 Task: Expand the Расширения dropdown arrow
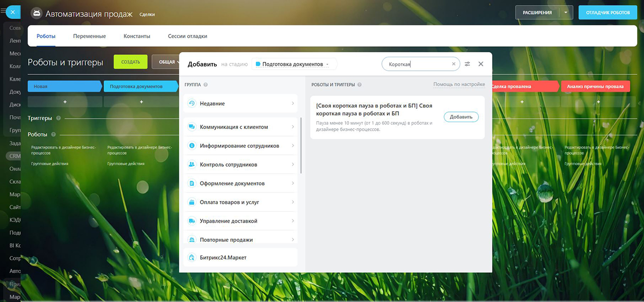point(566,13)
